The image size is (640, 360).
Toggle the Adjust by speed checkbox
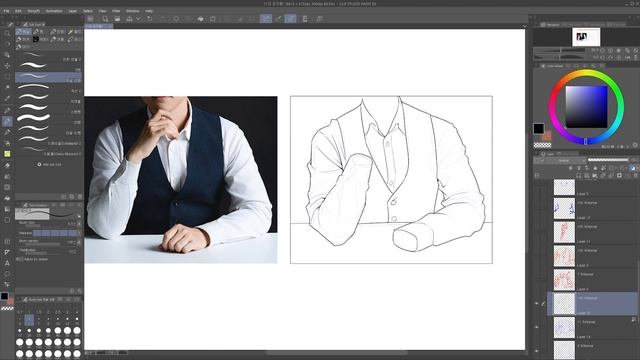coord(18,259)
